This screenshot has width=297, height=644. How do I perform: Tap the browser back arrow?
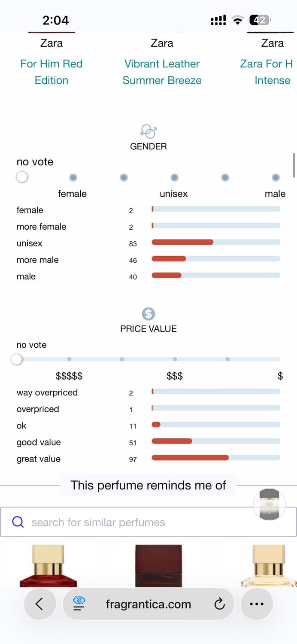tap(39, 604)
